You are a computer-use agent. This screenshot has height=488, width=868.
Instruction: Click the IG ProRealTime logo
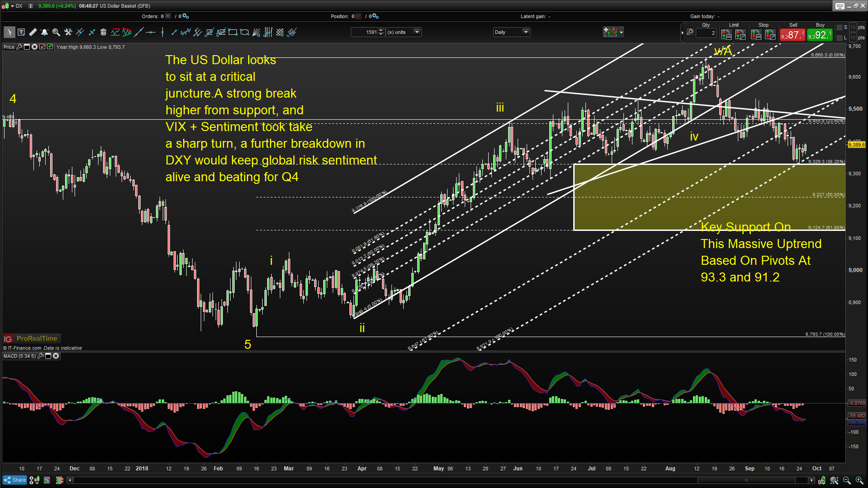32,338
